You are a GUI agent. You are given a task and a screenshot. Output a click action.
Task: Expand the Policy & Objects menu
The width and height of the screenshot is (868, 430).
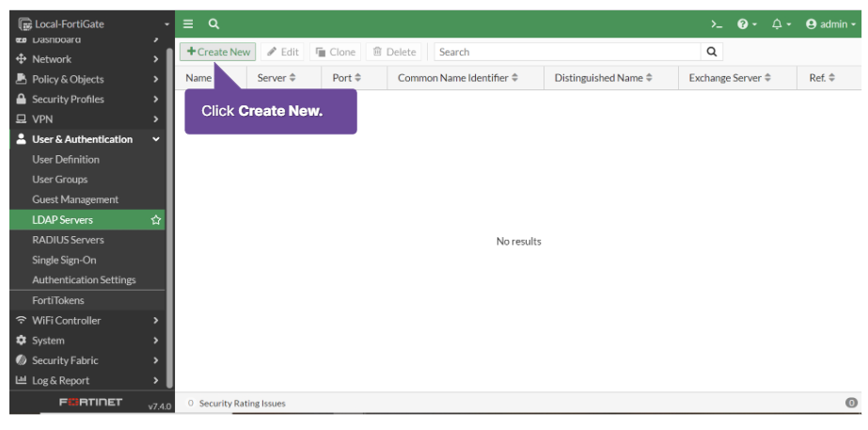coord(87,79)
